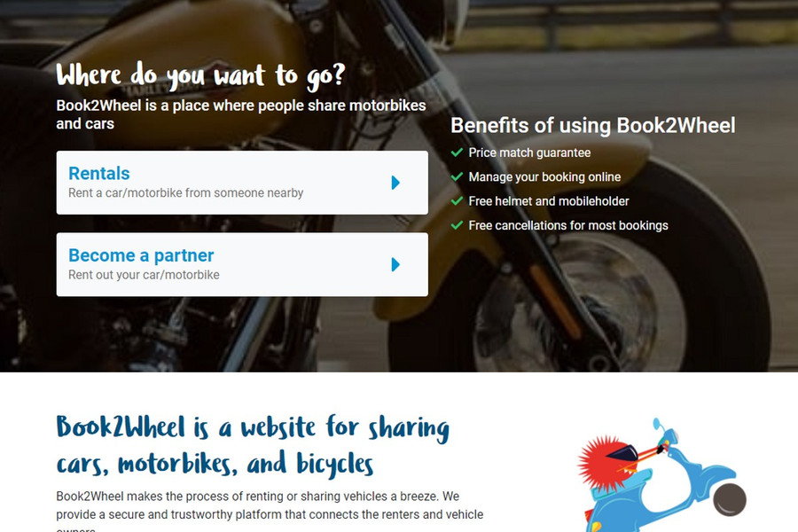
Task: Click the 'Where do you want to go?' headline
Action: (x=201, y=76)
